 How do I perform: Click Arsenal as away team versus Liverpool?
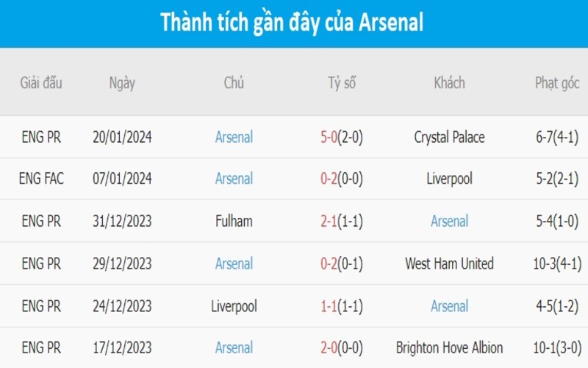(449, 305)
